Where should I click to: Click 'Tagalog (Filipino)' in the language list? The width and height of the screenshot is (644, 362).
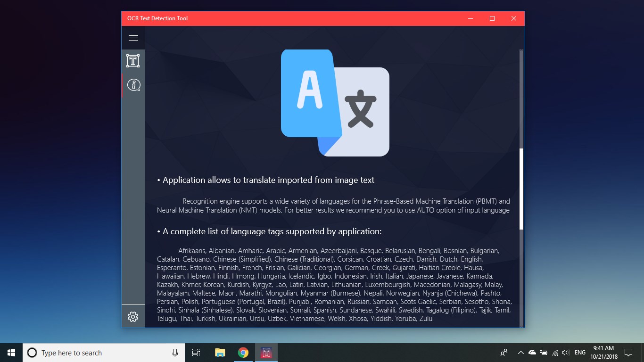pos(452,310)
